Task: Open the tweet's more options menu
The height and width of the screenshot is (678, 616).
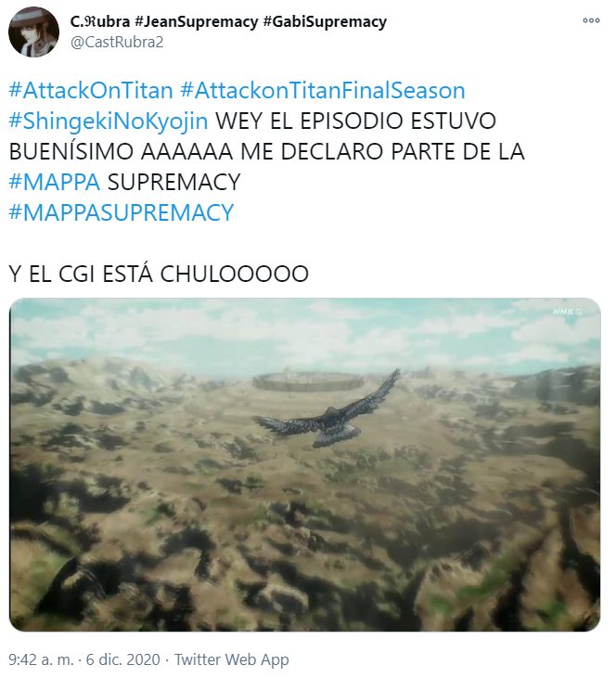Action: pyautogui.click(x=591, y=20)
